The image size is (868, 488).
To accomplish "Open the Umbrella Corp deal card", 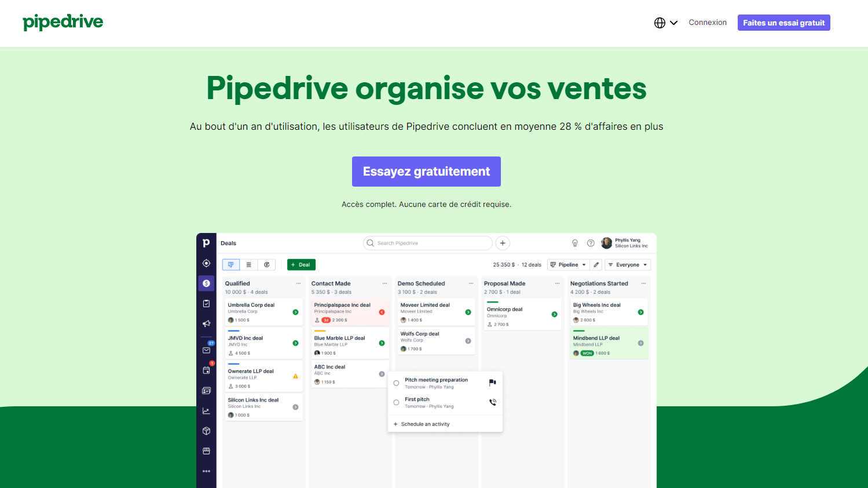I will tap(263, 312).
